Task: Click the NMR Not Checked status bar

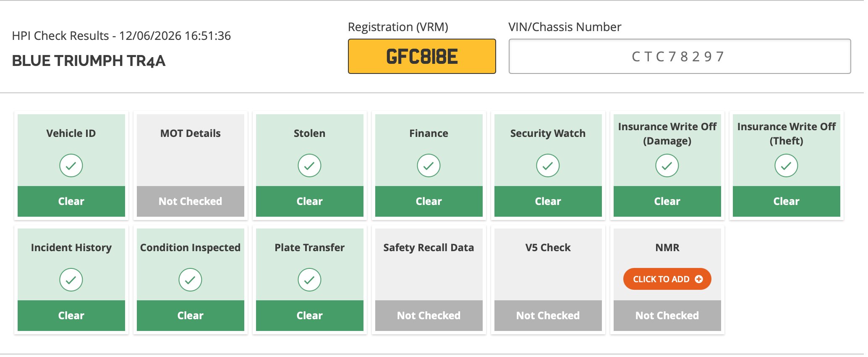Action: pos(667,315)
